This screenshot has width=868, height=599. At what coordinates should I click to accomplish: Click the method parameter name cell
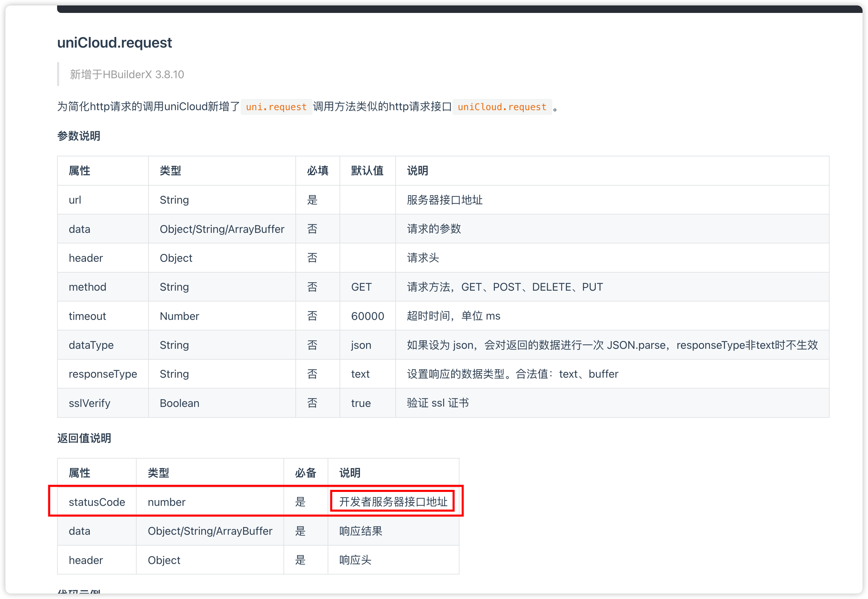(87, 287)
